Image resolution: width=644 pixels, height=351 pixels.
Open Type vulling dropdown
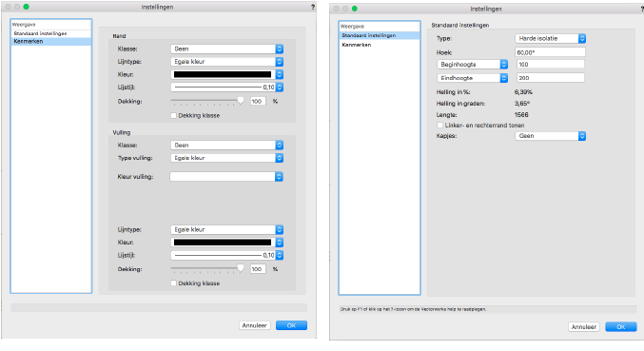coord(226,158)
